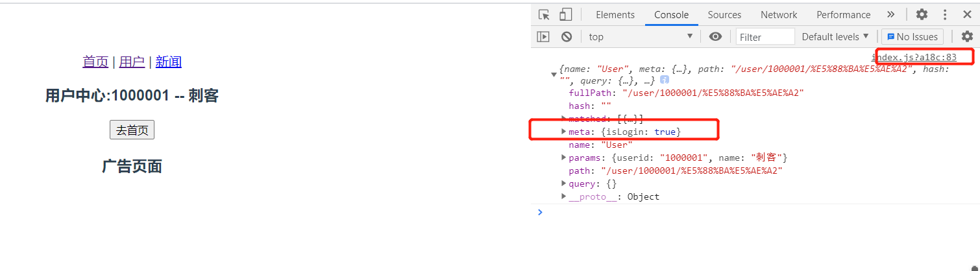Click the object info badge icon
This screenshot has height=271, width=980.
[665, 79]
